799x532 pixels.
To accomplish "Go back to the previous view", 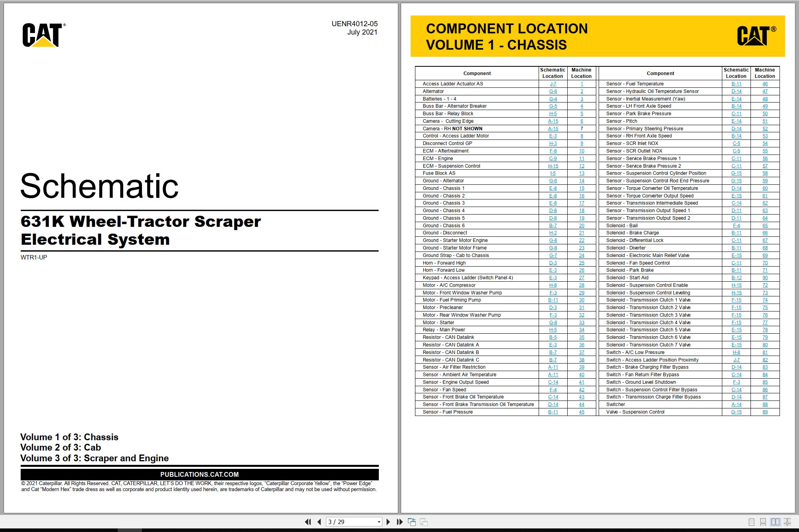I will click(412, 522).
